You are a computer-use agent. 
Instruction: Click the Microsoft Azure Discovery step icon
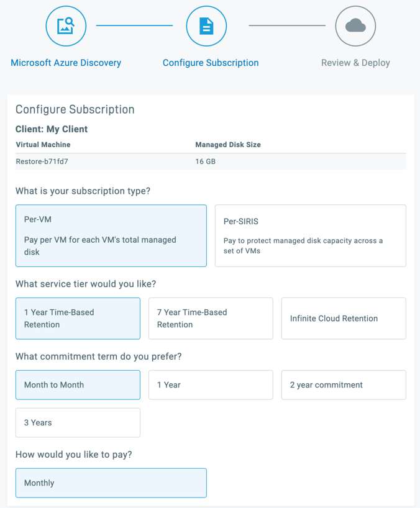coord(66,26)
